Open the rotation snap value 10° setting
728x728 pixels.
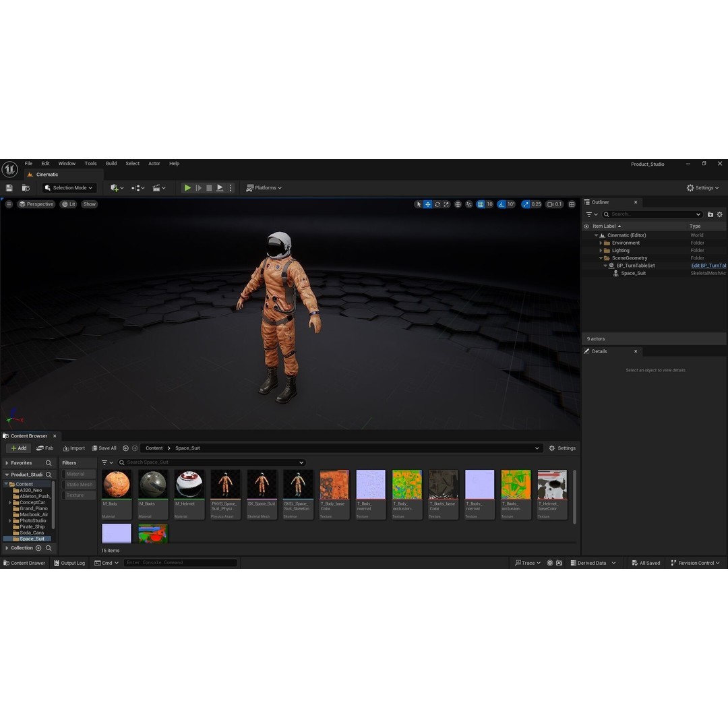point(511,204)
